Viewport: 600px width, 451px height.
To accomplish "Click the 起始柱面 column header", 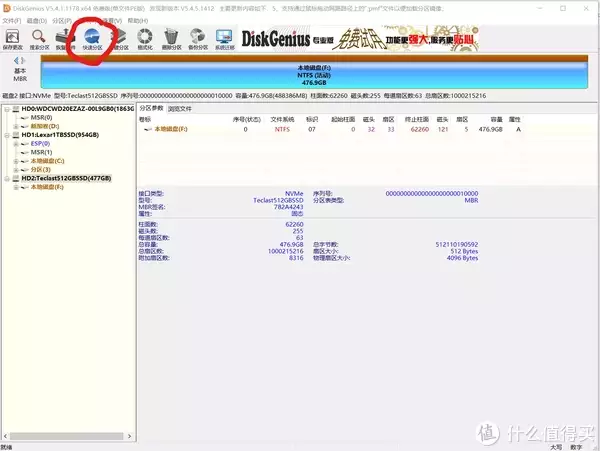I will [343, 119].
